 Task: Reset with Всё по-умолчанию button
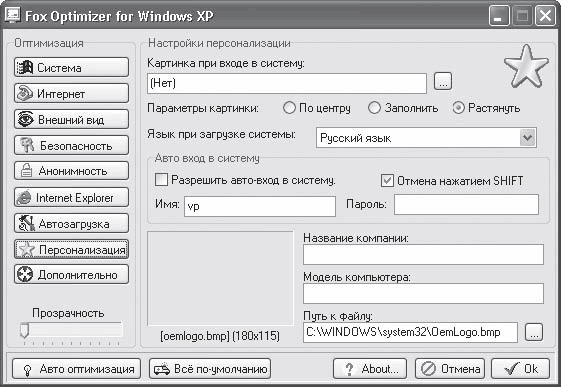coord(210,369)
